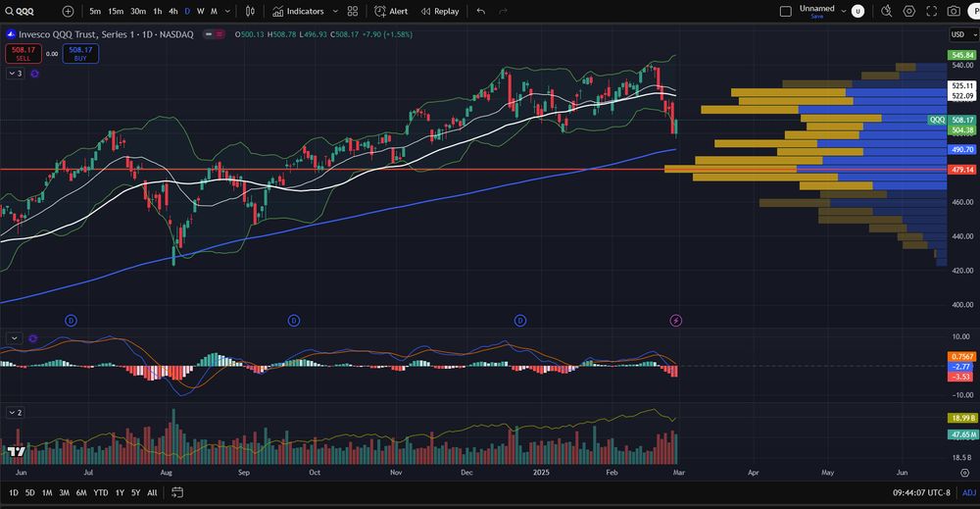Take a chart snapshot with camera icon

click(x=954, y=11)
